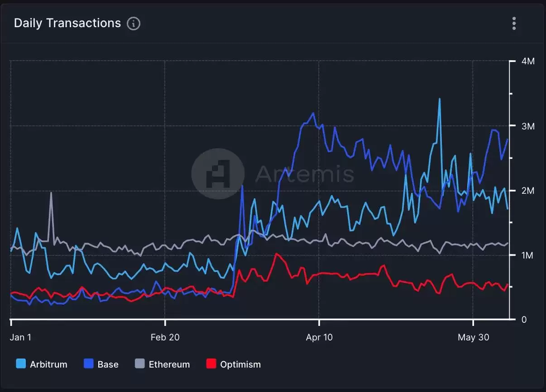This screenshot has height=392, width=546.
Task: Click the Optimism red legend swatch
Action: (x=211, y=364)
